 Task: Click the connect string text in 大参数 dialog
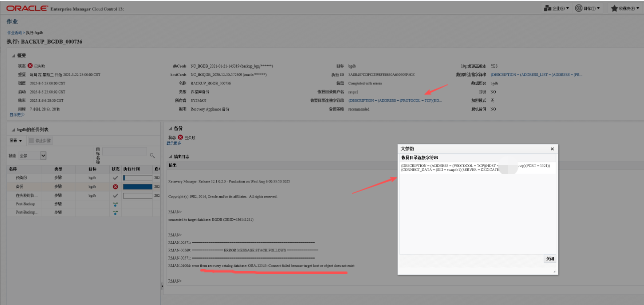[475, 167]
